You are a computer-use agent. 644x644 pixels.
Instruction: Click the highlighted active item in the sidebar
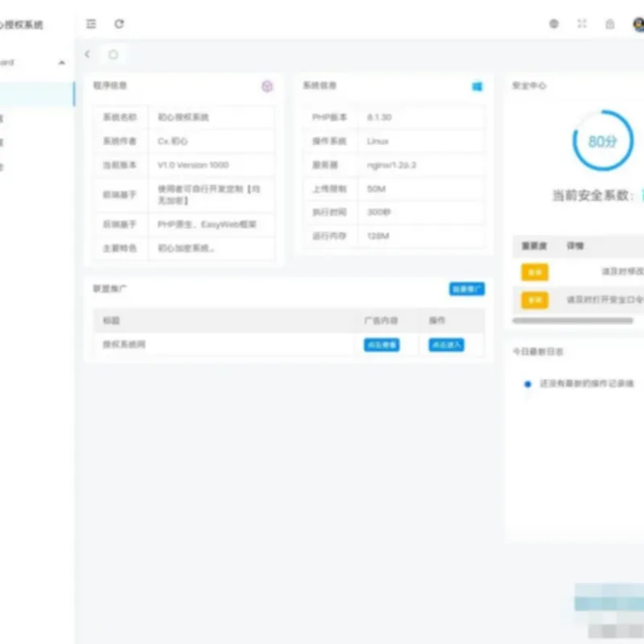[37, 94]
